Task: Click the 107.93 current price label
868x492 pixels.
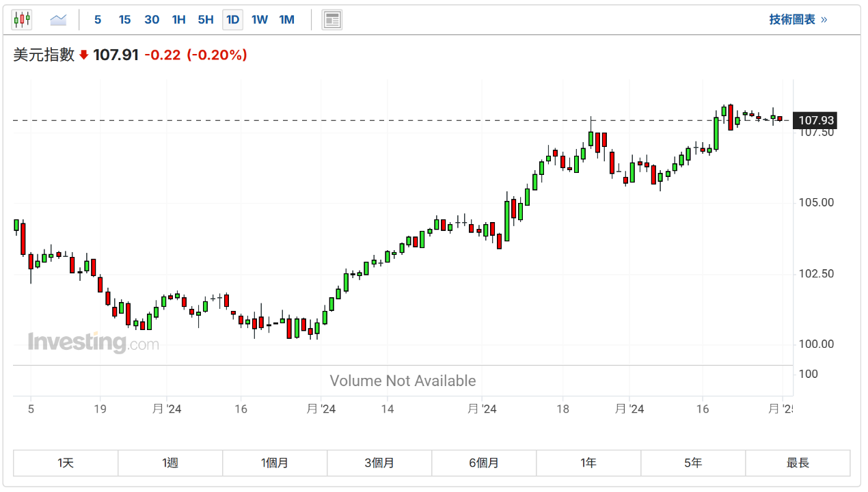Action: (817, 121)
